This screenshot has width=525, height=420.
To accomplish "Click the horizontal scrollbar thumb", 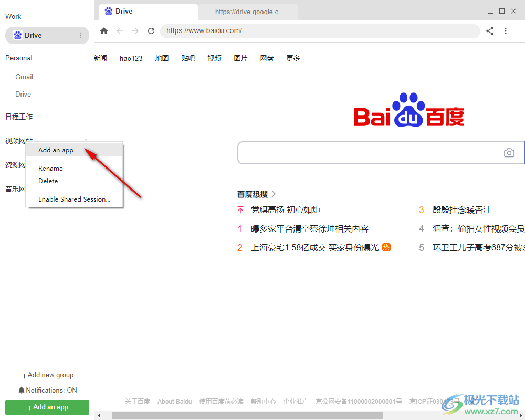I will click(247, 416).
